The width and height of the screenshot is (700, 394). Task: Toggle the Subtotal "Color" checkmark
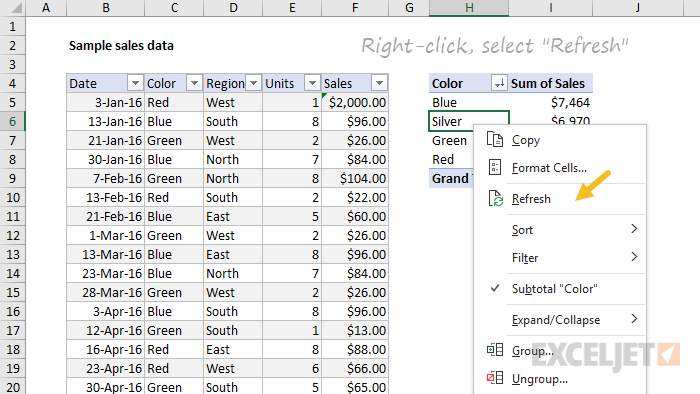click(495, 288)
